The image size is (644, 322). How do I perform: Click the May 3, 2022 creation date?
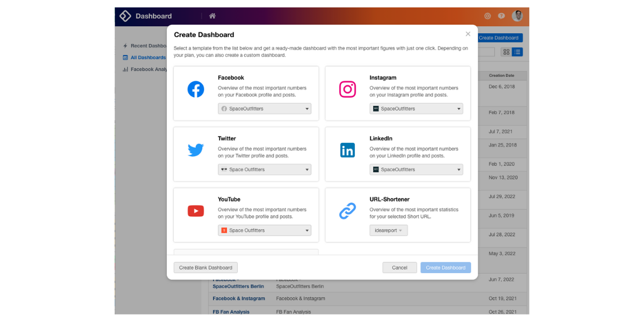(502, 253)
